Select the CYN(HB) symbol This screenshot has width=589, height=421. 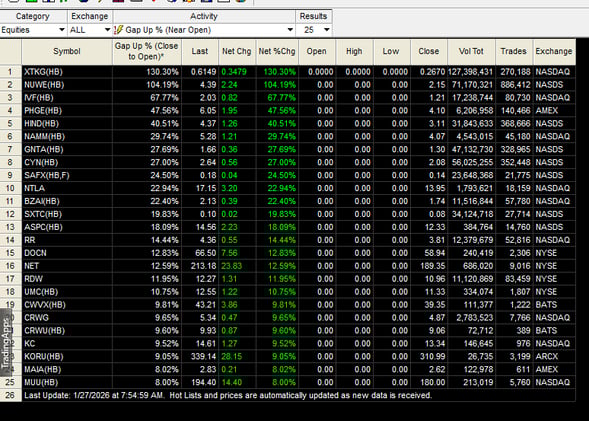[41, 162]
